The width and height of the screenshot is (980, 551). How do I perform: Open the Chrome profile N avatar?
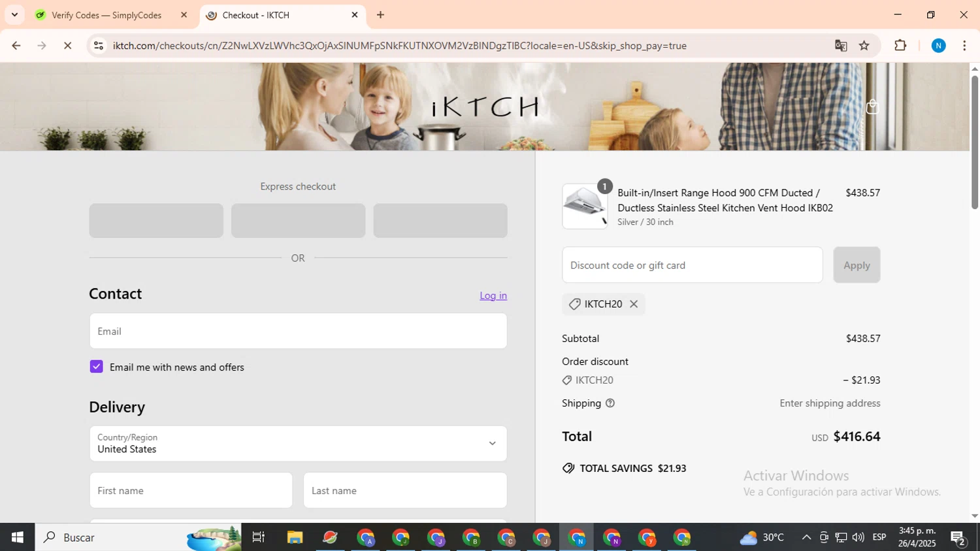(x=938, y=46)
